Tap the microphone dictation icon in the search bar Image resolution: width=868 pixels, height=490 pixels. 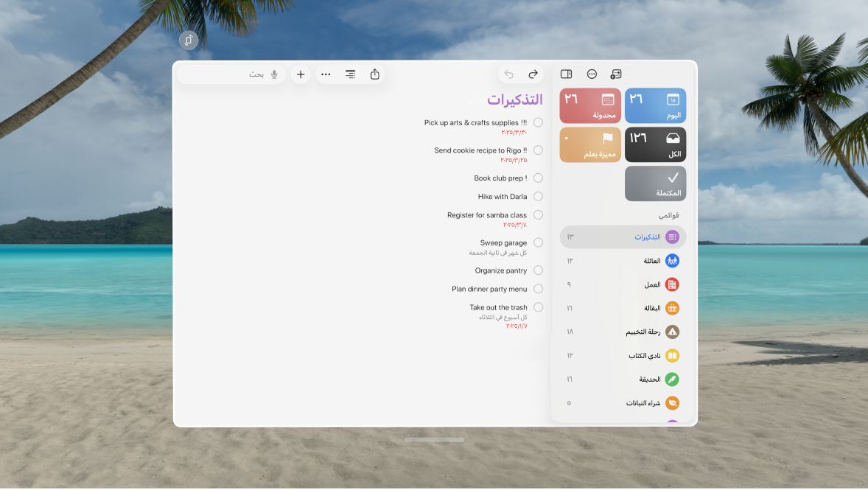[273, 74]
